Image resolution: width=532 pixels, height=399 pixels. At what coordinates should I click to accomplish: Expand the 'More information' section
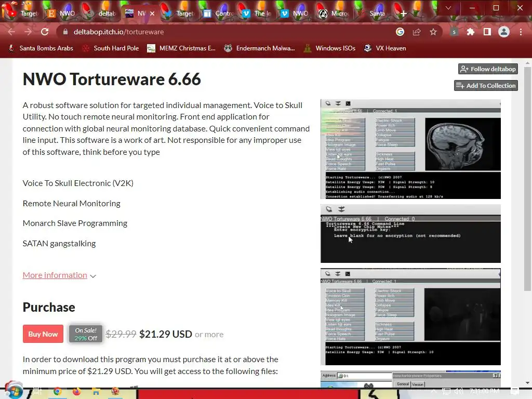pos(59,275)
